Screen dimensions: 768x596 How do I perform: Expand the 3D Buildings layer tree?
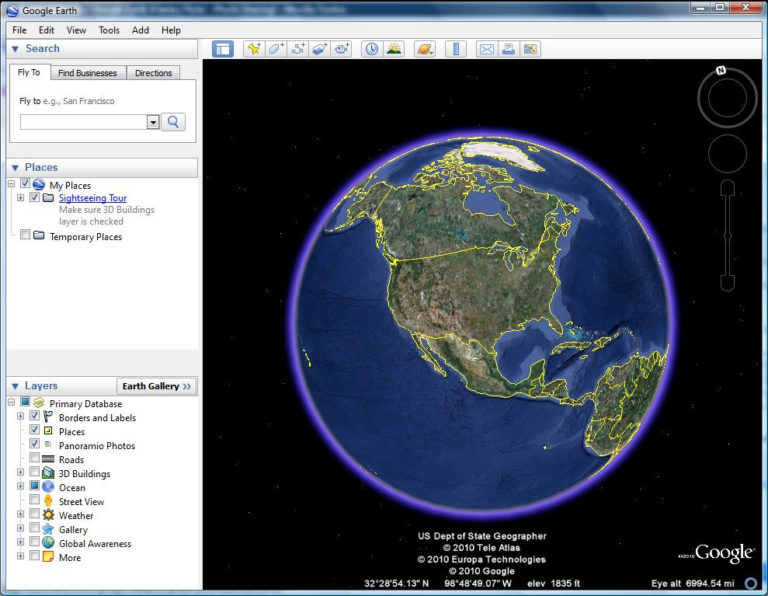[x=20, y=472]
